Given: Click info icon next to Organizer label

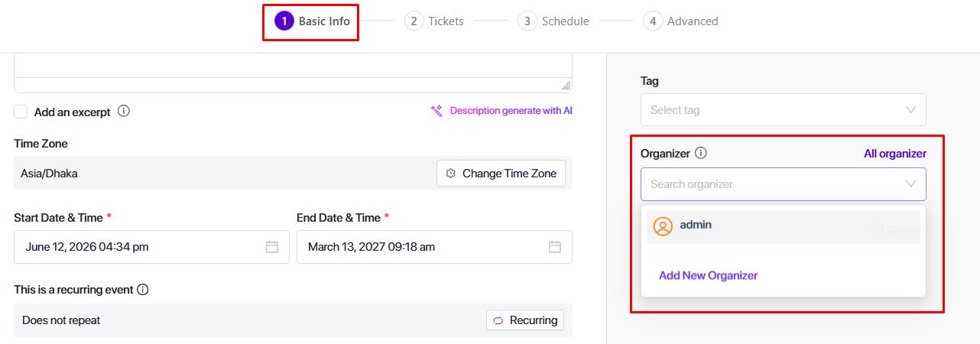Looking at the screenshot, I should coord(701,153).
